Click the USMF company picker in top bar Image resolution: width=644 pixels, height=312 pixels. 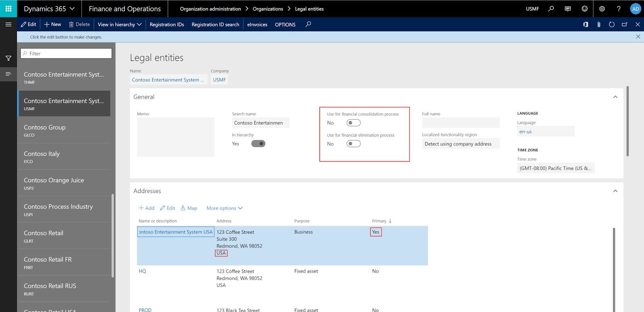click(x=533, y=8)
